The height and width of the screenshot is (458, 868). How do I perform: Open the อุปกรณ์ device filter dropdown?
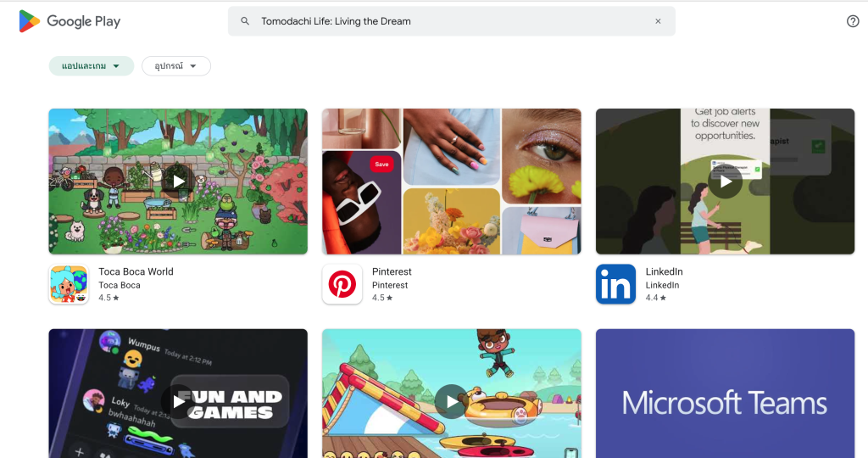[176, 66]
